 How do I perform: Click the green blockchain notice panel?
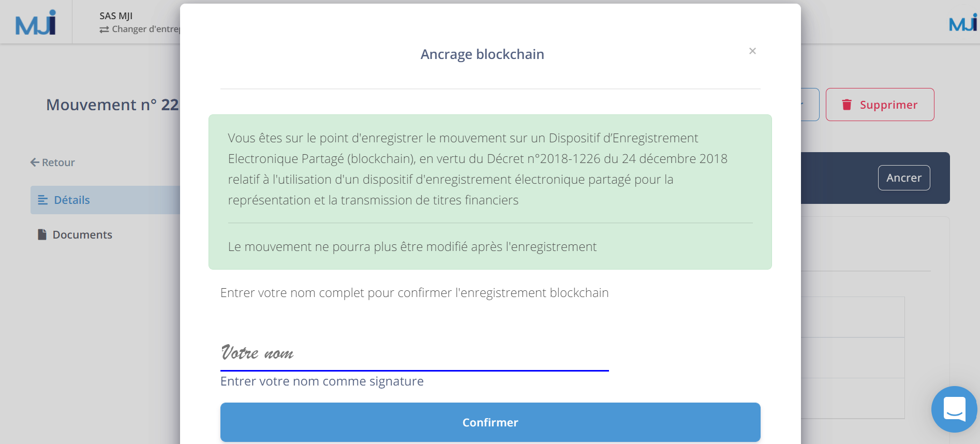coord(489,192)
